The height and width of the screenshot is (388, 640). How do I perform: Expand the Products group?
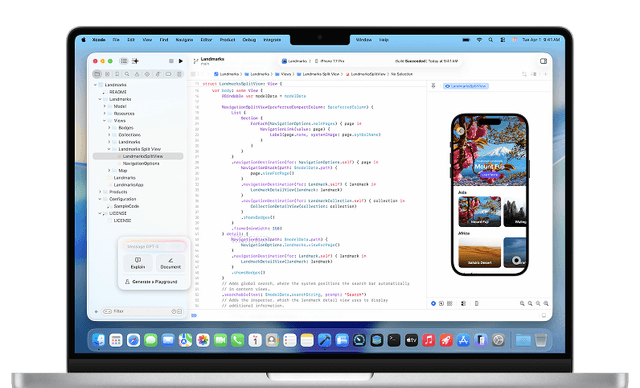(100, 192)
